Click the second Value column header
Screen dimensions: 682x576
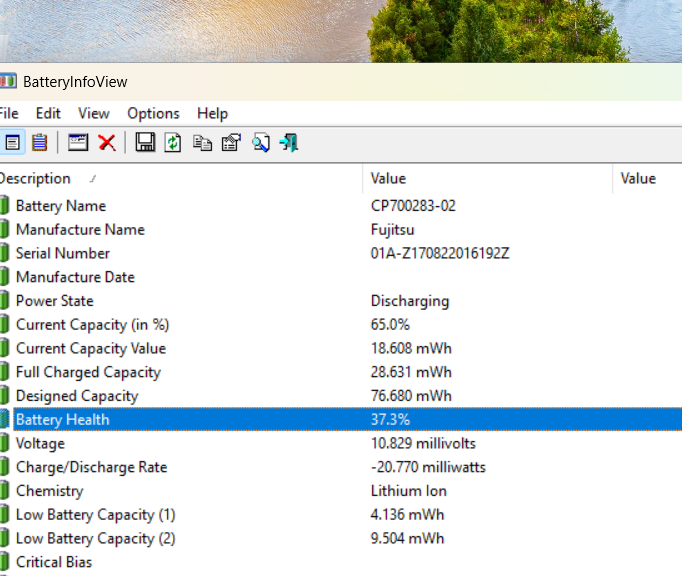click(647, 178)
